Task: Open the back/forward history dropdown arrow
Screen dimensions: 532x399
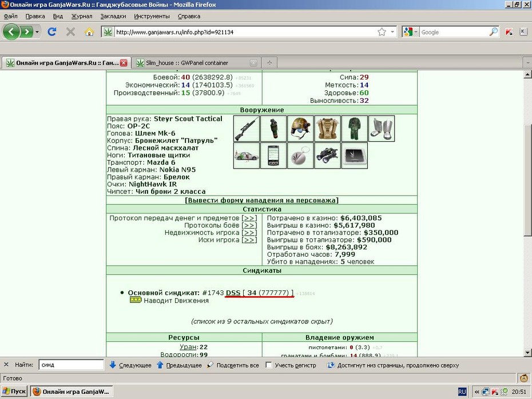Action: (x=37, y=32)
